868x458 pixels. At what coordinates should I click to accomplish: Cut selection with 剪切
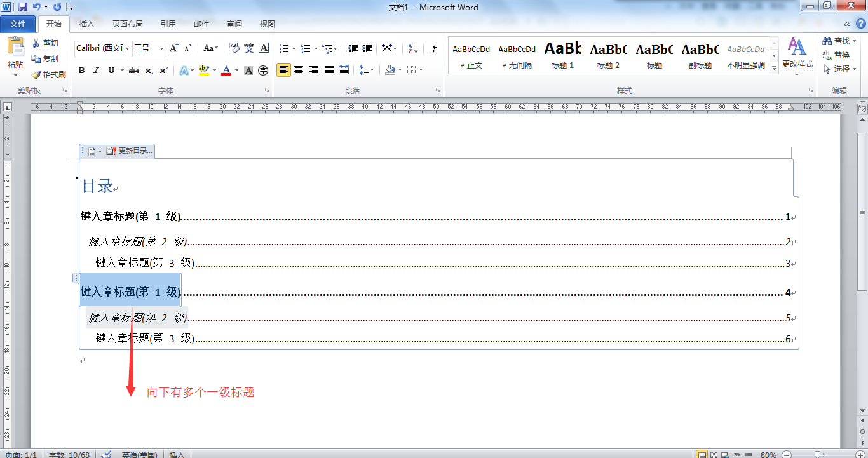[x=45, y=43]
